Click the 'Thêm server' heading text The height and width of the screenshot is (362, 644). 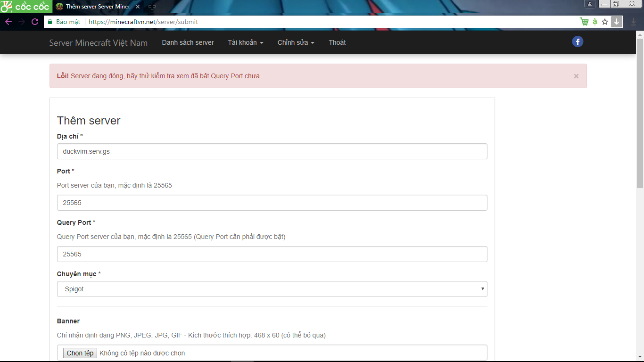[89, 121]
